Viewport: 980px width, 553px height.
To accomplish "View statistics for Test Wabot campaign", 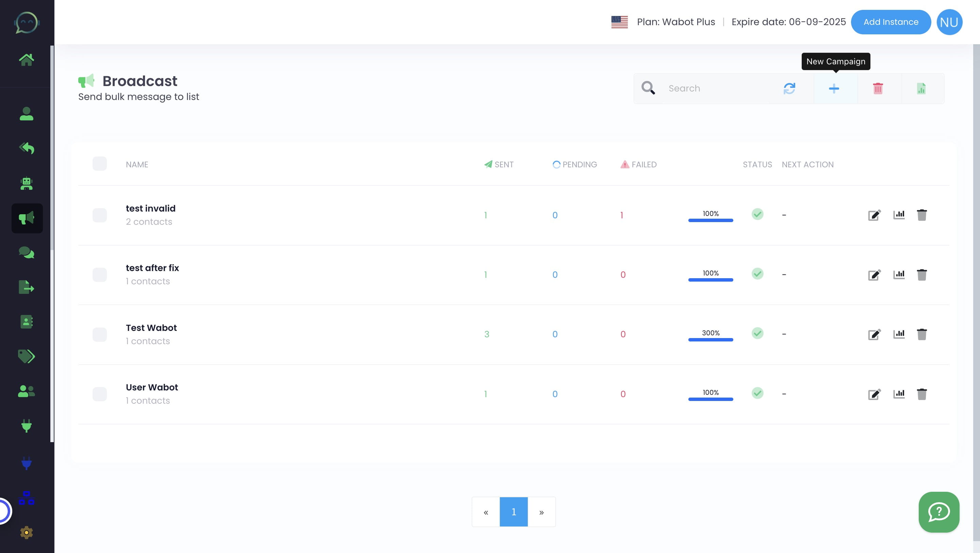I will tap(899, 334).
